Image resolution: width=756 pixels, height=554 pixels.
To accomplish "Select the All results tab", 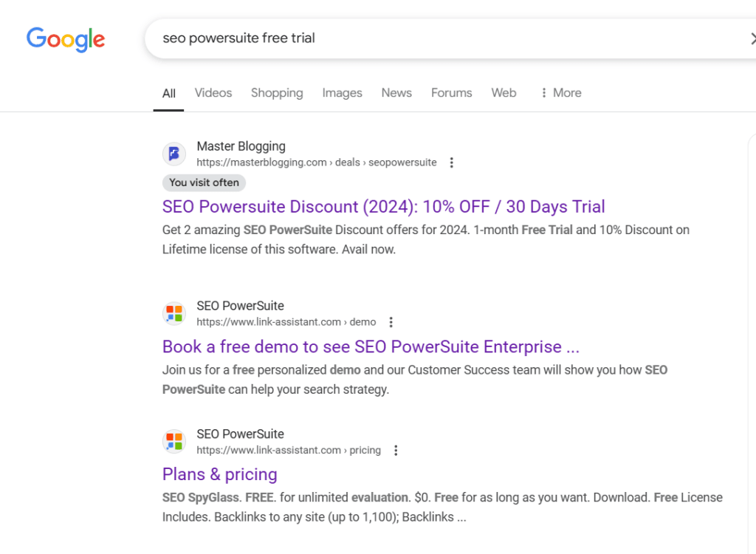I will click(x=168, y=92).
